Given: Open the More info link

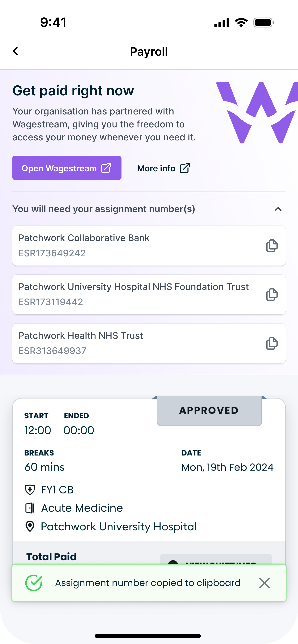Looking at the screenshot, I should 164,168.
